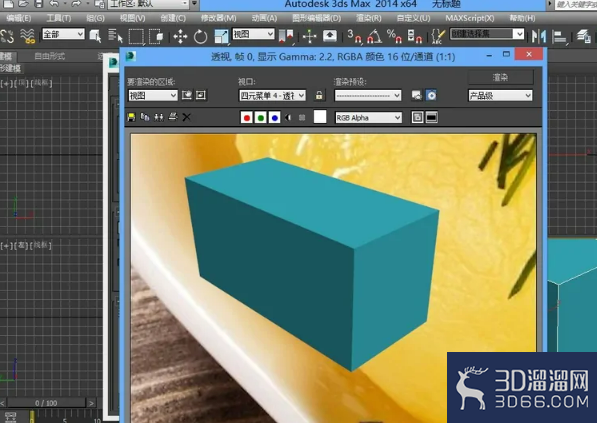
Task: Click the Open File folder icon in title bar
Action: [24, 4]
